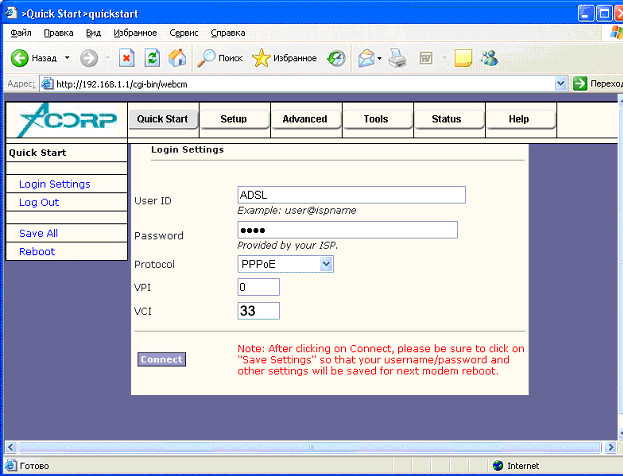Click the Messenger people icon in toolbar
Screen dimensions: 623x476
489,58
